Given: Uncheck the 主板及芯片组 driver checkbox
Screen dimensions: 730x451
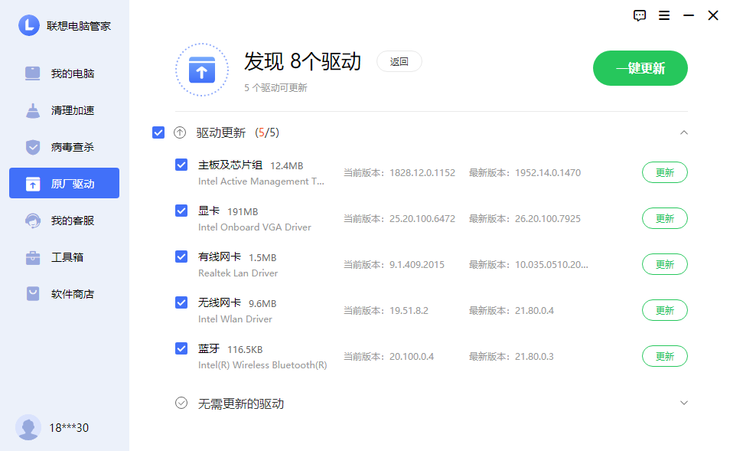Looking at the screenshot, I should 181,165.
